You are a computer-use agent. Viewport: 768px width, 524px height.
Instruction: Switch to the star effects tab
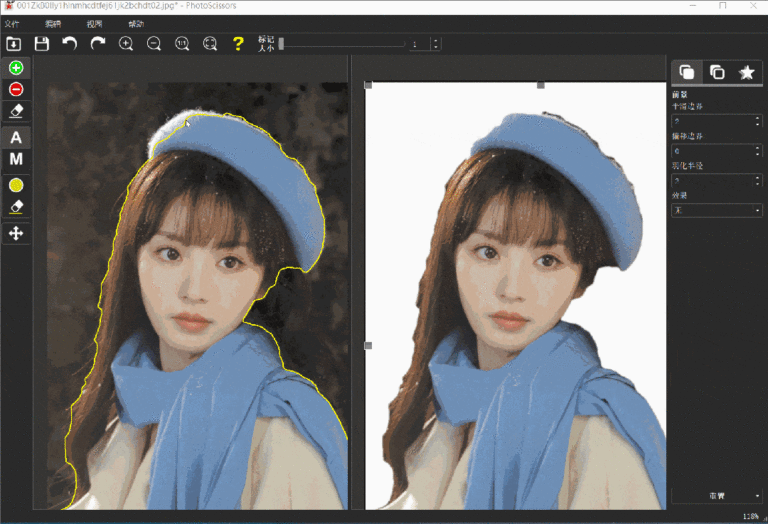pos(746,72)
